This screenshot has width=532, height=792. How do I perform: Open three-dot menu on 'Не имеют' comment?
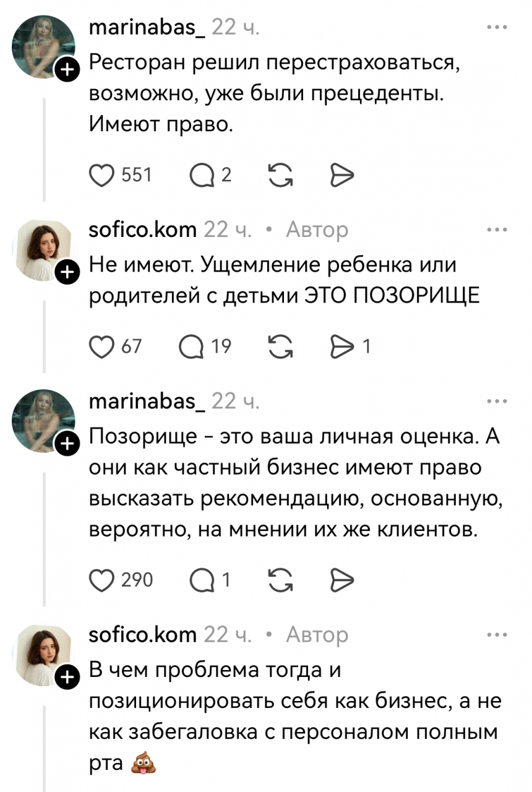tap(497, 230)
